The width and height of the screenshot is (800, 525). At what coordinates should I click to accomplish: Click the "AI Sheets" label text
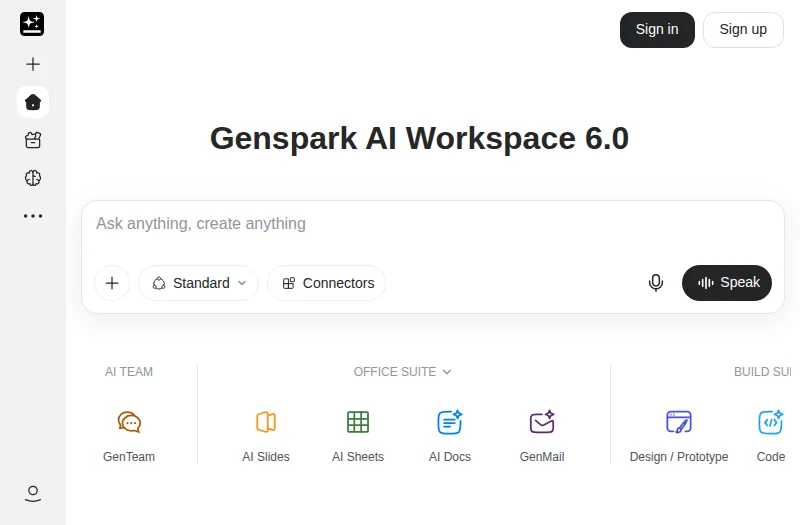tap(358, 457)
